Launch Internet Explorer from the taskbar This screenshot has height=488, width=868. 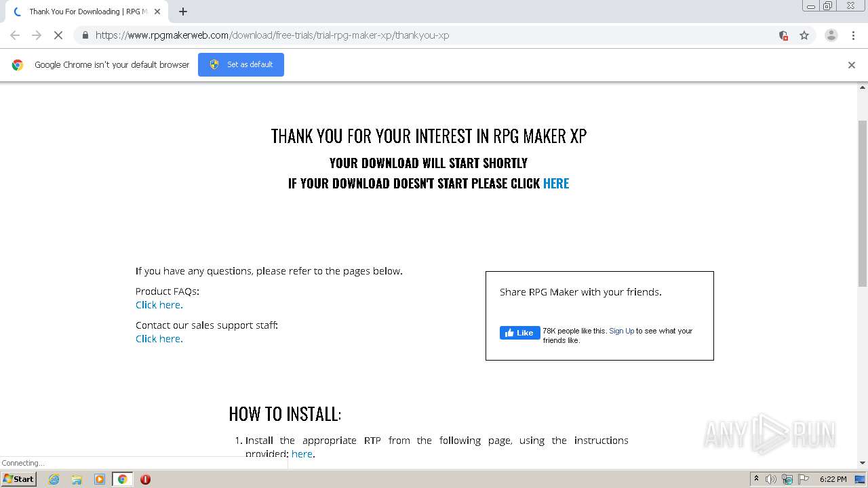pos(54,479)
